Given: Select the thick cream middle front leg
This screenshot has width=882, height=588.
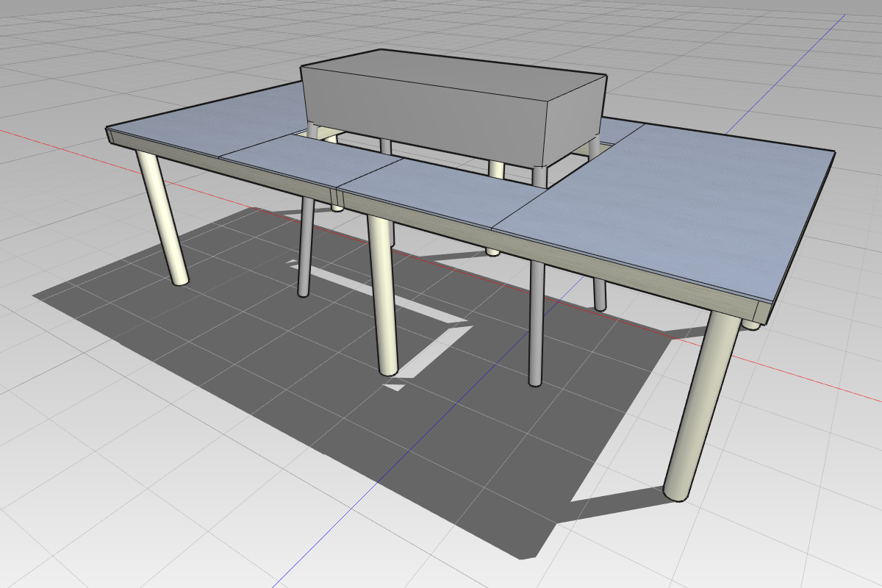Looking at the screenshot, I should [384, 295].
